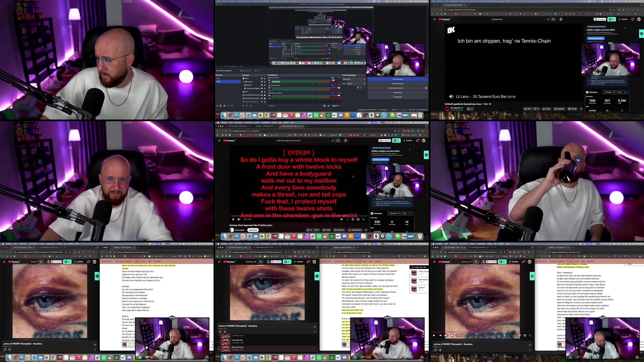
Task: Click the shuffle icon in the WORRY playlist panel
Action: click(225, 332)
